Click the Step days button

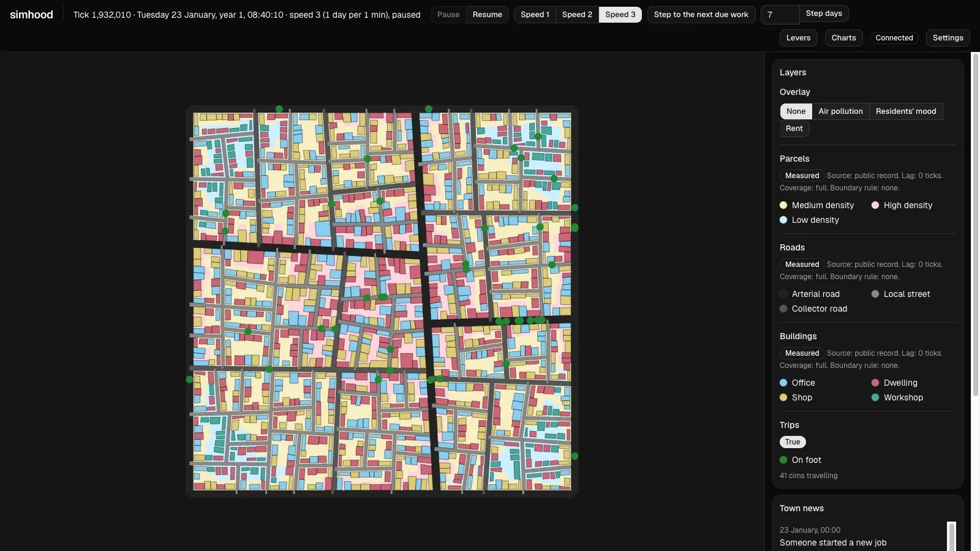point(824,13)
